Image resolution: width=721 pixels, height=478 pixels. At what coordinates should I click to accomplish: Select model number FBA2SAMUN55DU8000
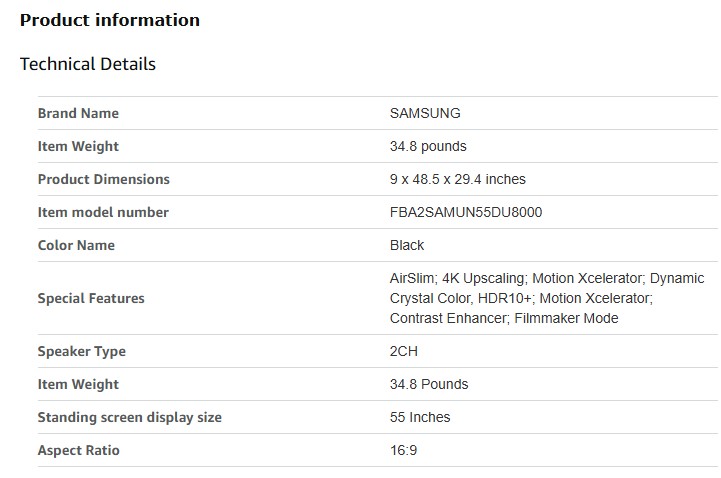point(466,212)
